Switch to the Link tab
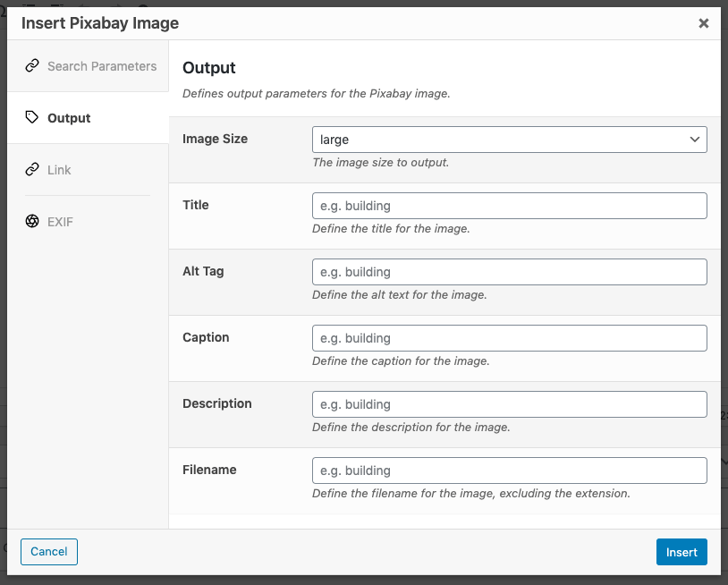Screen dimensions: 728x585 pyautogui.click(x=88, y=169)
